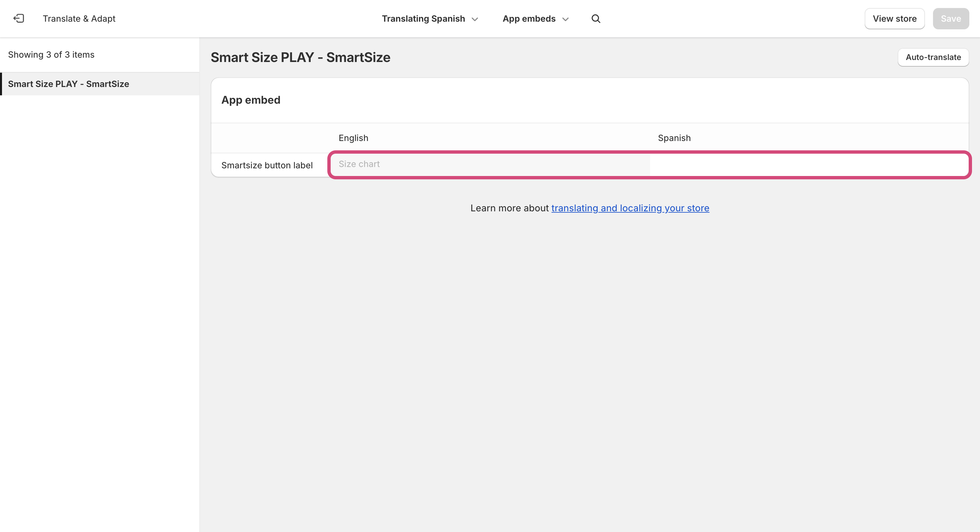Screen dimensions: 980x532
Task: Click the Spanish column header
Action: point(674,138)
